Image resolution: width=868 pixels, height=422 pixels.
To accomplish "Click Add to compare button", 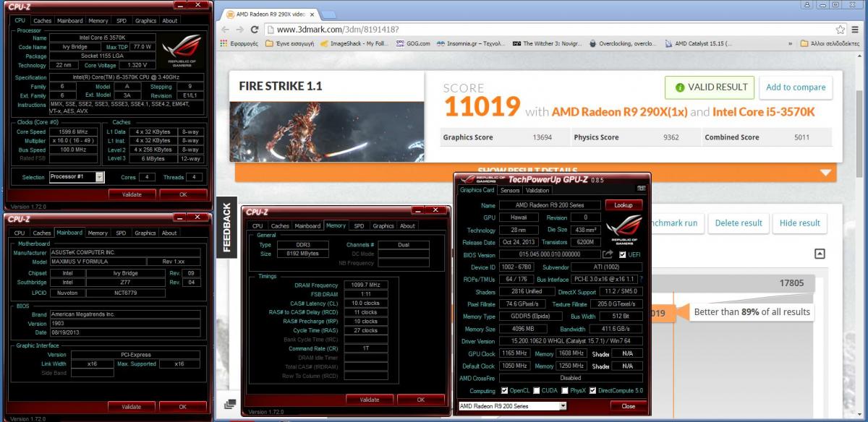I will pos(796,87).
